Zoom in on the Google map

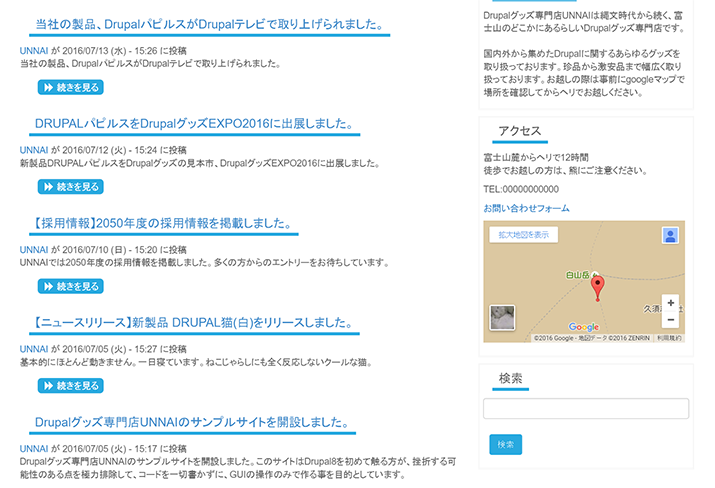pyautogui.click(x=670, y=302)
